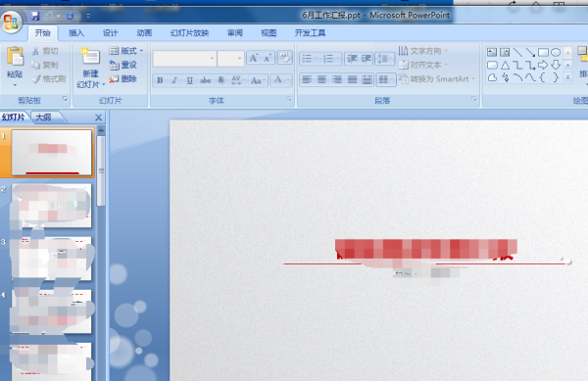
Task: Click the 重设 reset slide button
Action: [x=123, y=65]
